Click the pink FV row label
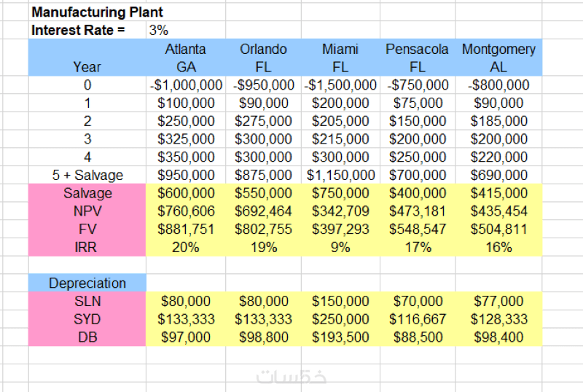The image size is (583, 392). click(87, 229)
